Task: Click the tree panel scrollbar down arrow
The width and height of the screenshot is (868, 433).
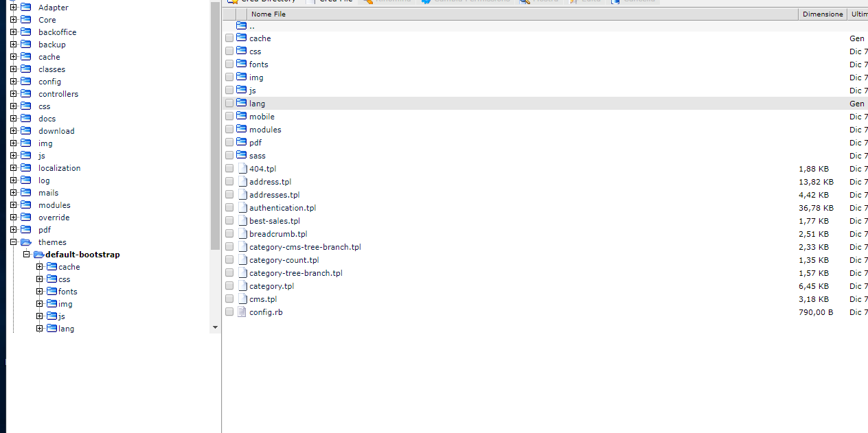Action: click(215, 328)
